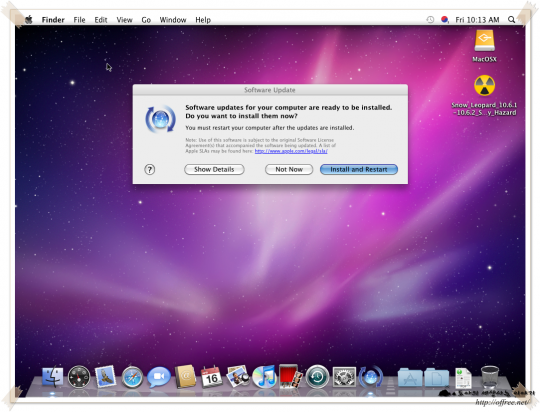Open the document file next to Trash
The width and height of the screenshot is (540, 412).
pyautogui.click(x=463, y=378)
